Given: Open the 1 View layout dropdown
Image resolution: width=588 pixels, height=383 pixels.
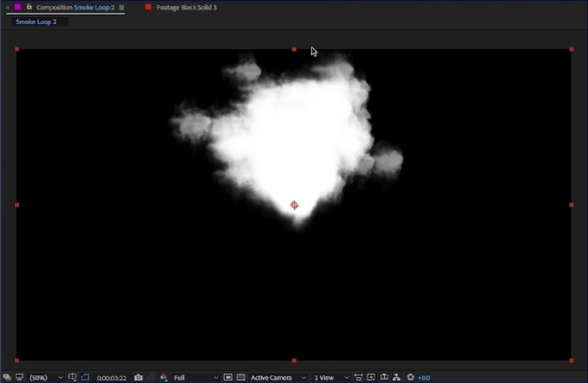Looking at the screenshot, I should coord(331,378).
